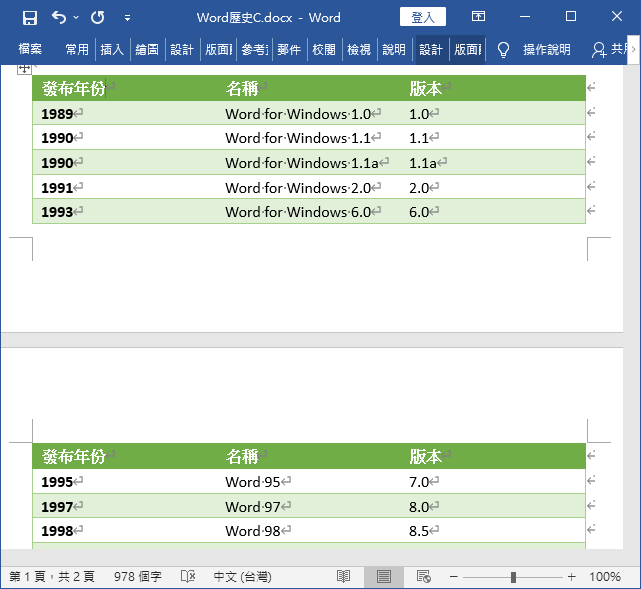Click the Redo/Repeat icon
Viewport: 641px width, 589px height.
[98, 18]
